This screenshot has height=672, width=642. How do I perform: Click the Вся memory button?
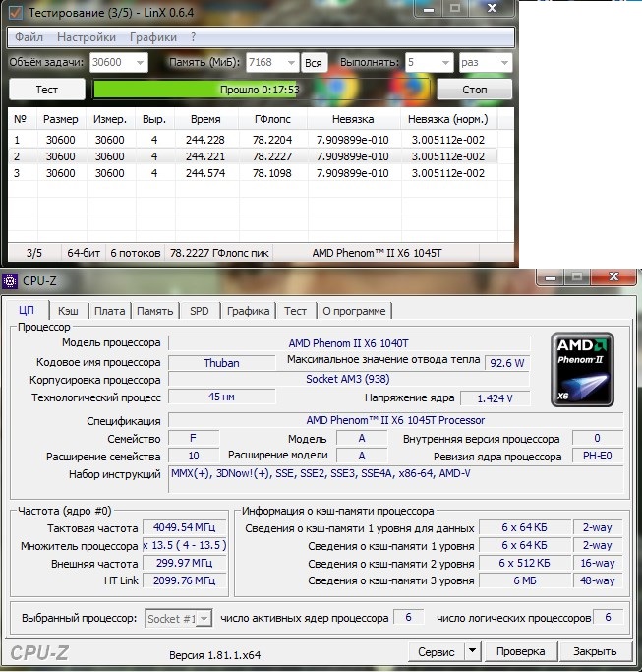(x=314, y=63)
